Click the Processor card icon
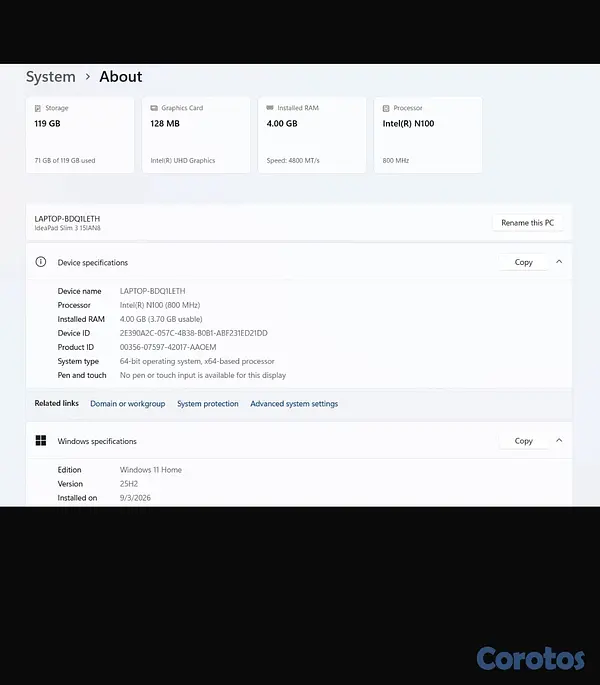The height and width of the screenshot is (685, 600). click(x=386, y=108)
